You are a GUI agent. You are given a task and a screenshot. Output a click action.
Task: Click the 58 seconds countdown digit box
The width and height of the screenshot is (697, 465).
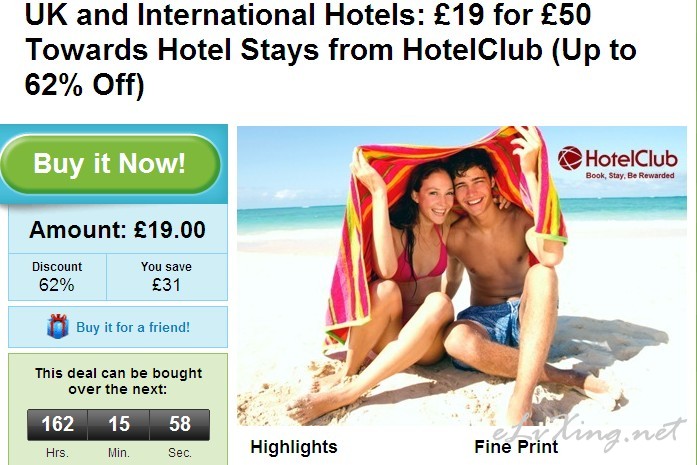point(180,424)
